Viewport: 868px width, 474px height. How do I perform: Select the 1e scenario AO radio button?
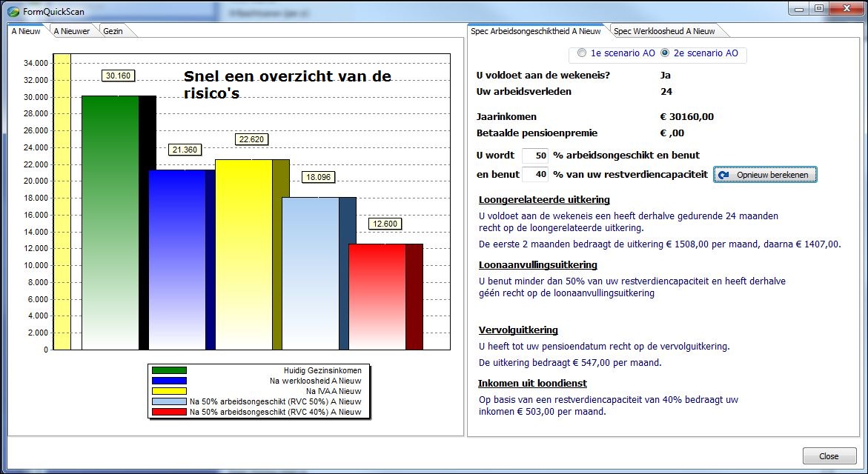[x=581, y=53]
